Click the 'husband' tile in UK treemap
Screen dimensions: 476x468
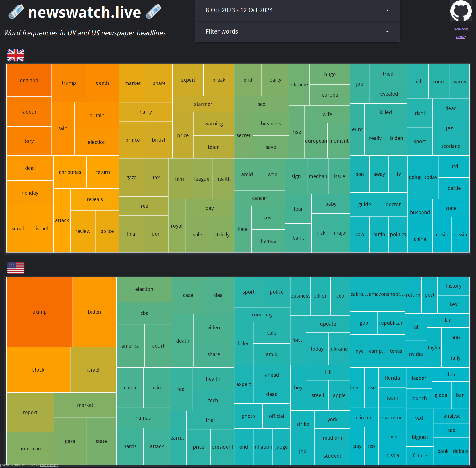coord(420,213)
